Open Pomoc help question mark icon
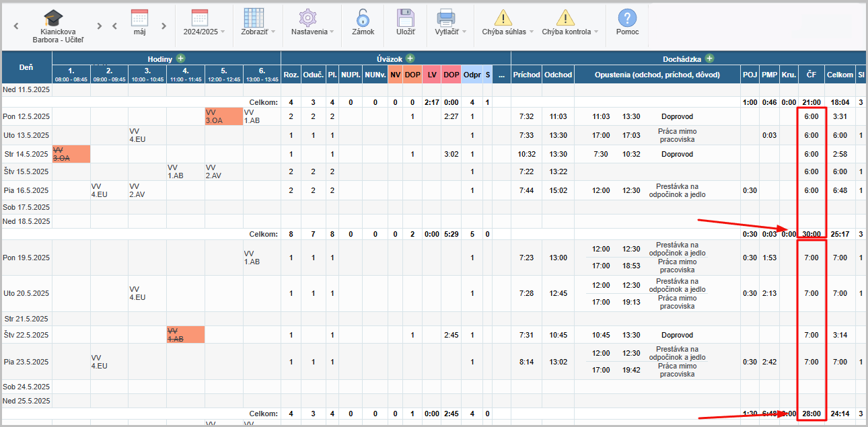 point(627,18)
